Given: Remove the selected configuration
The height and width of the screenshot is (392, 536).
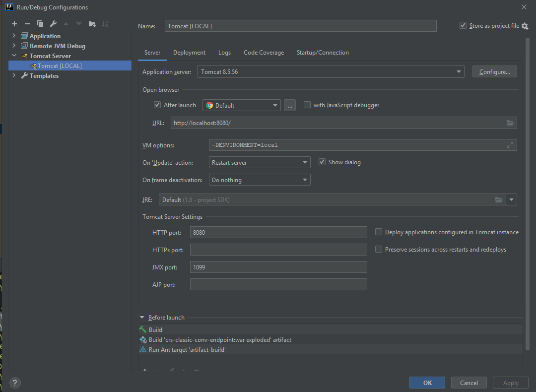Looking at the screenshot, I should coord(27,23).
